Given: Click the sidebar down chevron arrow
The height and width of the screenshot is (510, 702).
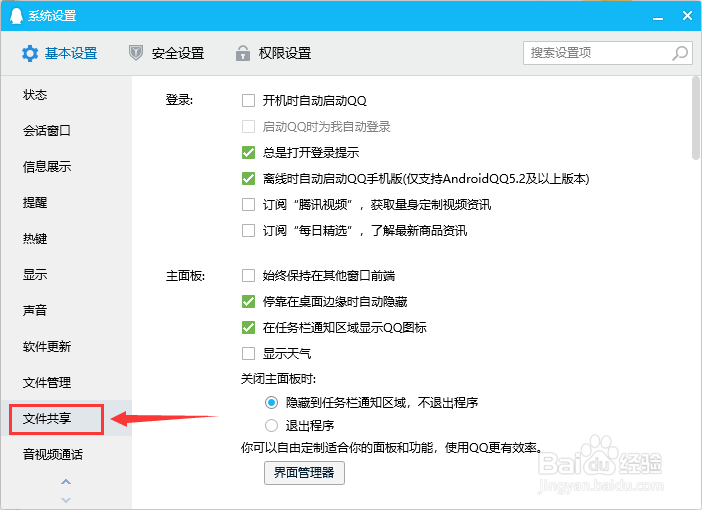Looking at the screenshot, I should (x=66, y=500).
